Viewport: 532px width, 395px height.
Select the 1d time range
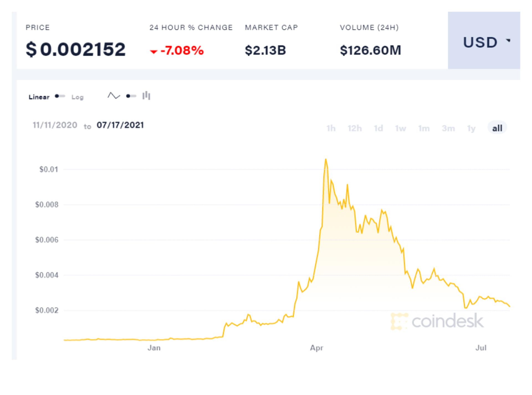pos(378,128)
